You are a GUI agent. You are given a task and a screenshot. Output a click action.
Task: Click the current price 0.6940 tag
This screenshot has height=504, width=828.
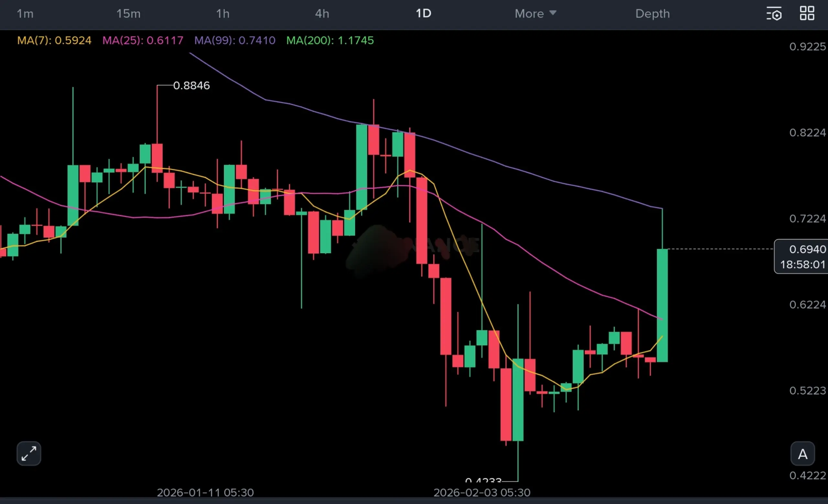pos(801,257)
